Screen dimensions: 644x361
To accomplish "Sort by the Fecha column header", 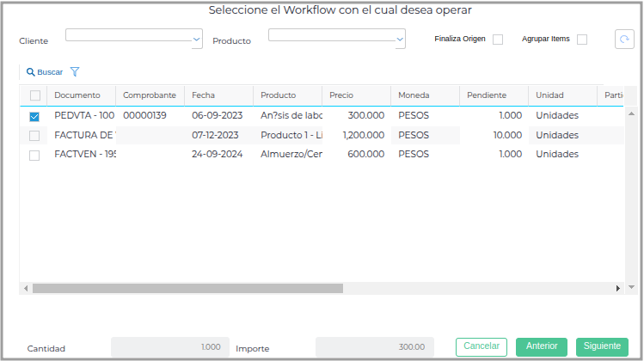I will pyautogui.click(x=204, y=95).
